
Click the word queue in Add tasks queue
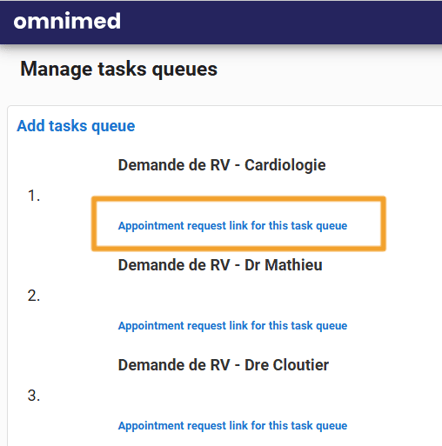[x=113, y=127]
